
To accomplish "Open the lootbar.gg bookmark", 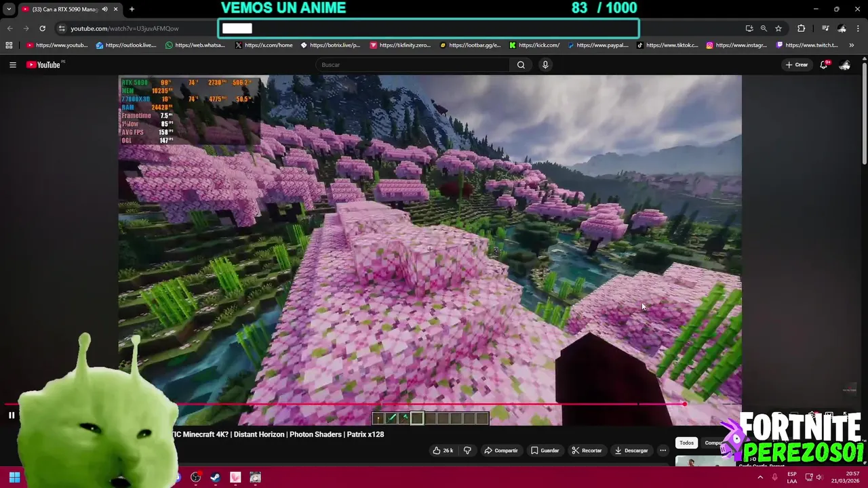I will click(470, 45).
